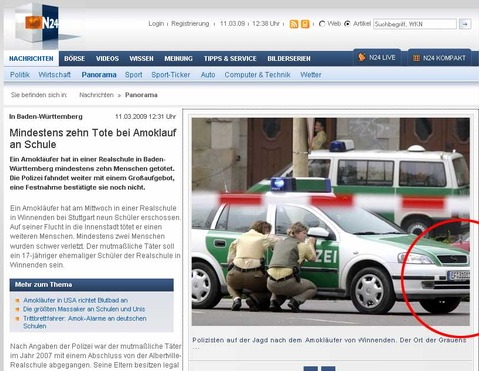This screenshot has width=479, height=371.
Task: Click the In Baden-Württemberg label
Action: (x=46, y=117)
